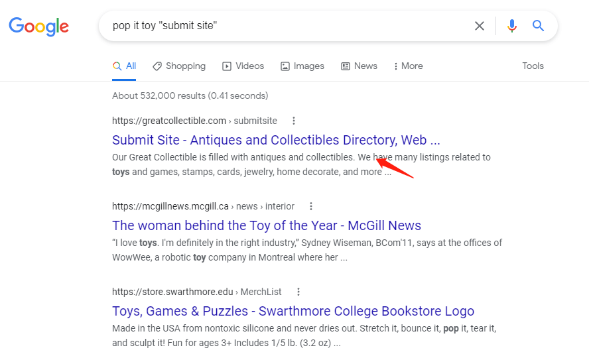Switch to the Images tab
This screenshot has height=364, width=589.
[302, 66]
